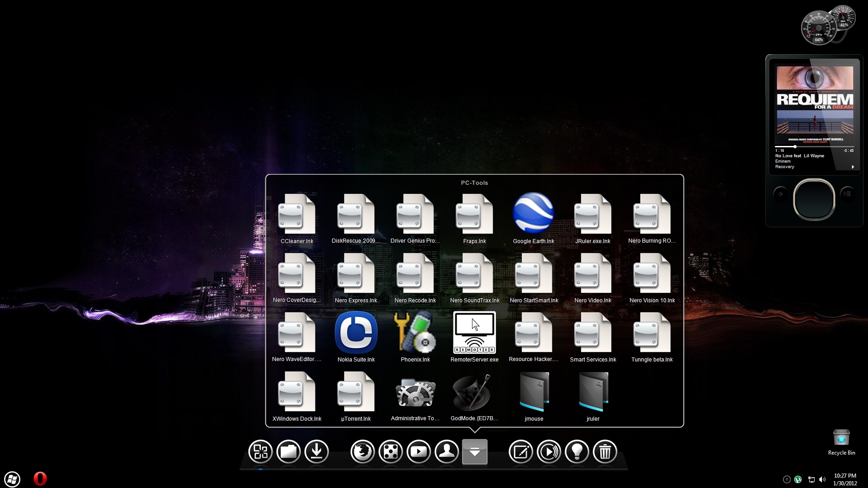Open the jmouse folder
The height and width of the screenshot is (488, 868).
click(x=533, y=396)
